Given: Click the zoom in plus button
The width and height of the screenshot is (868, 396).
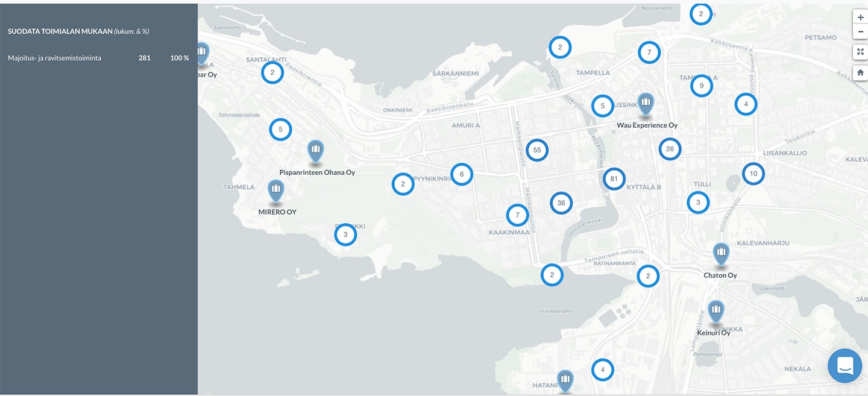Looking at the screenshot, I should click(x=860, y=17).
